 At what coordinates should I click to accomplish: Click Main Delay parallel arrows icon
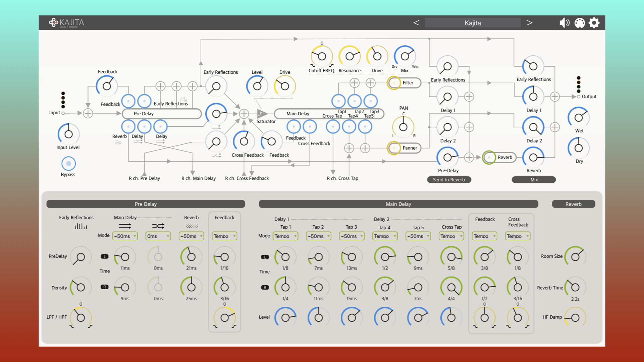(125, 226)
